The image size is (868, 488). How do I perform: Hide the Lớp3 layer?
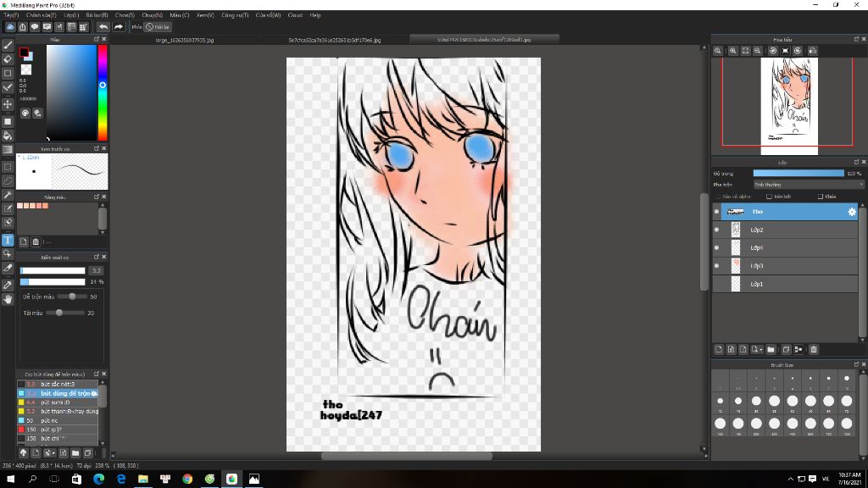click(716, 265)
